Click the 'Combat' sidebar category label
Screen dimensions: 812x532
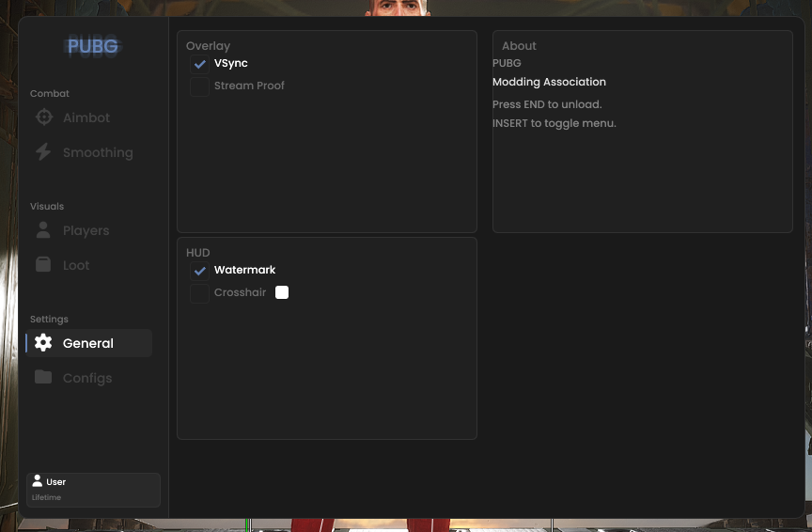point(50,94)
